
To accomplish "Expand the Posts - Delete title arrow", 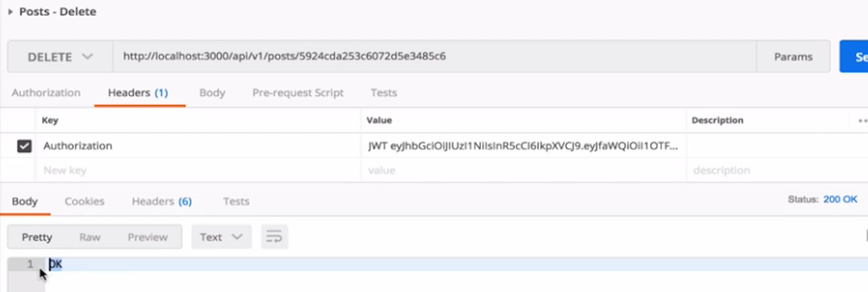I will point(10,12).
